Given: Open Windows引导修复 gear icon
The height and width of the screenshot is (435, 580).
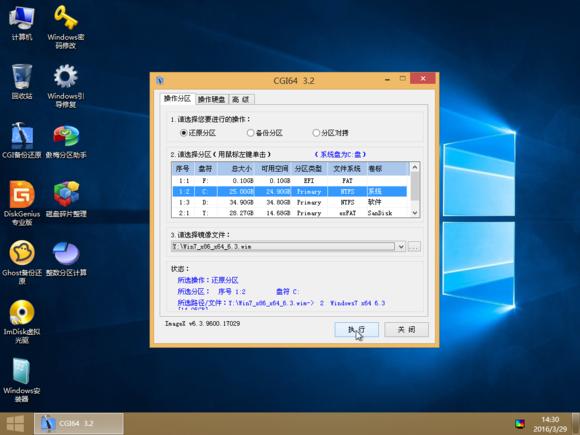Looking at the screenshot, I should click(66, 86).
